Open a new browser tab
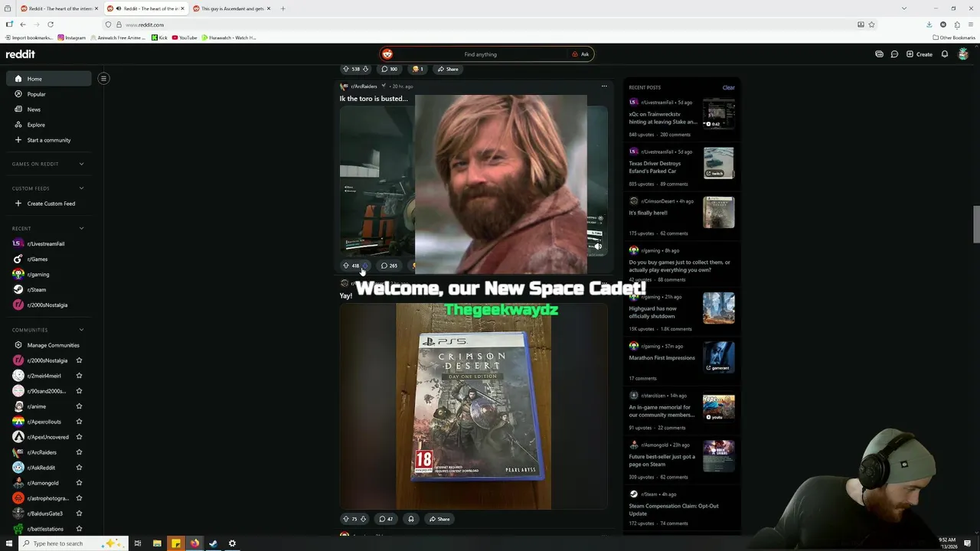 [x=283, y=8]
